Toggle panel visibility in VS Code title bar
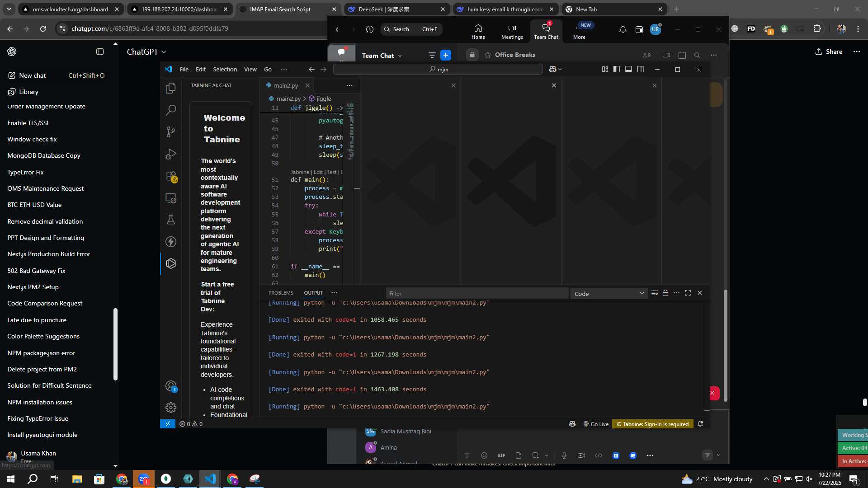Viewport: 868px width, 488px height. pos(628,69)
